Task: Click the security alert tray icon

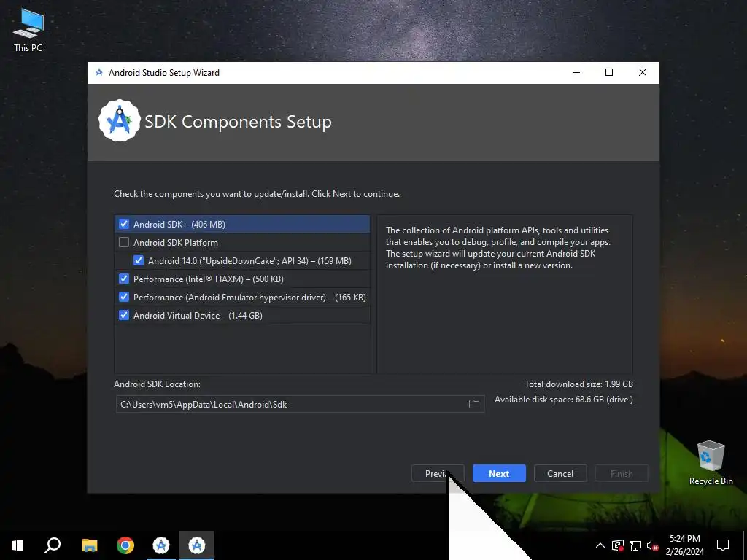Action: (x=618, y=545)
